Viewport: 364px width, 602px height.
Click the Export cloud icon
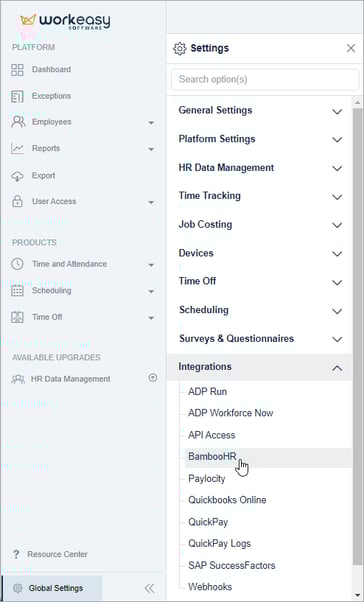coord(17,175)
